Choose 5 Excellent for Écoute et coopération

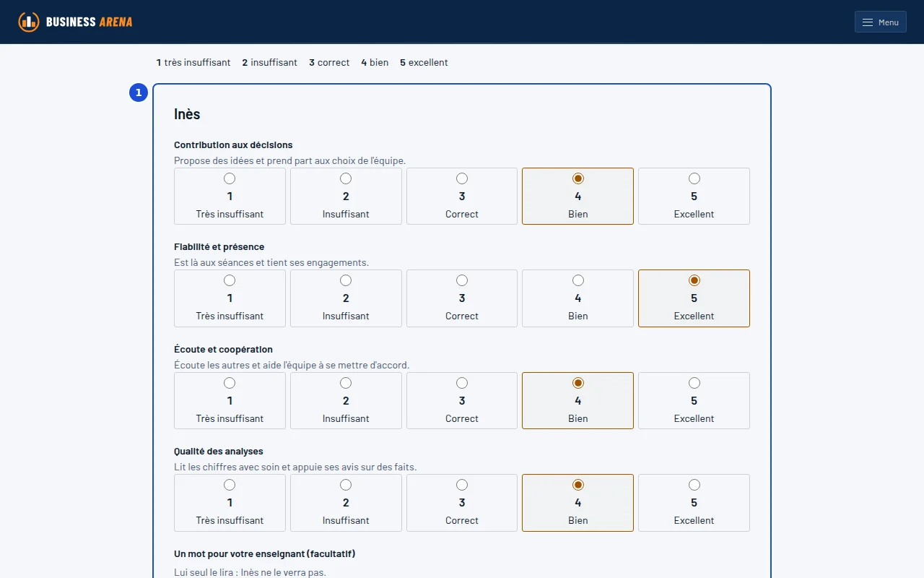694,401
